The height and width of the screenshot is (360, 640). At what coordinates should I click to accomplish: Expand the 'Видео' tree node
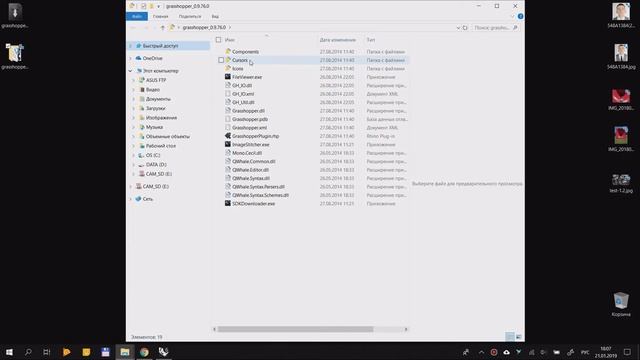(134, 89)
